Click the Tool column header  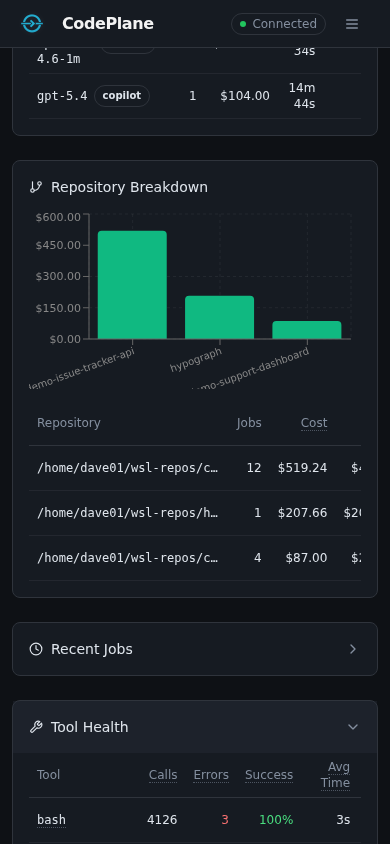48,775
